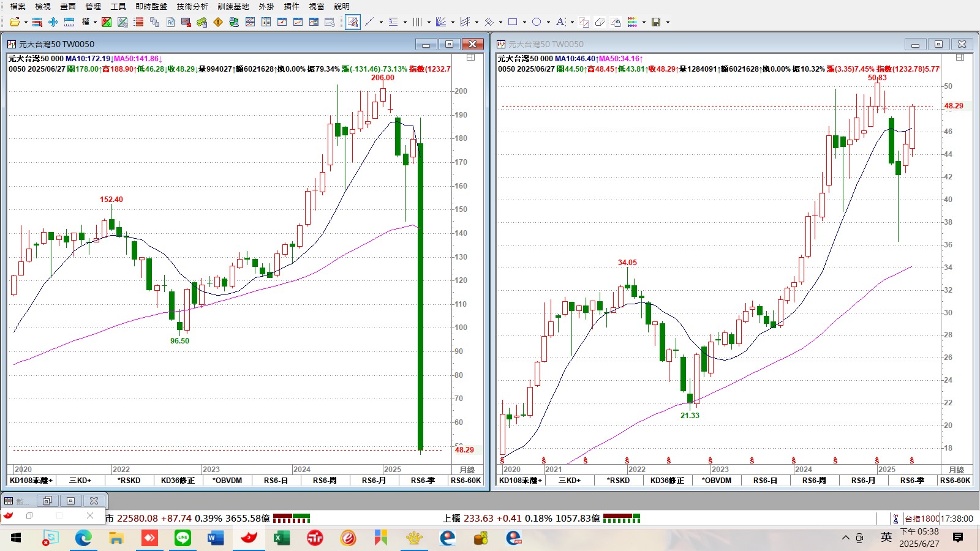Click the table grid columns icon
The image size is (980, 551).
tap(266, 22)
